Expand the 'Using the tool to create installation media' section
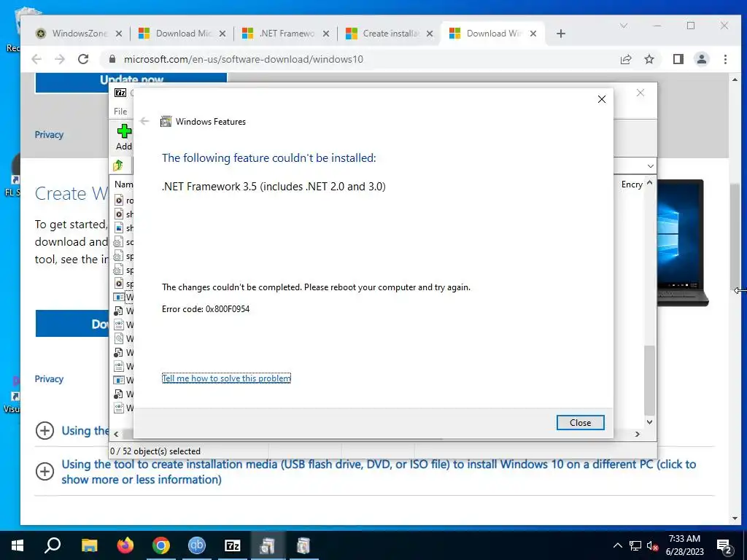Viewport: 747px width, 560px height. pos(379,472)
